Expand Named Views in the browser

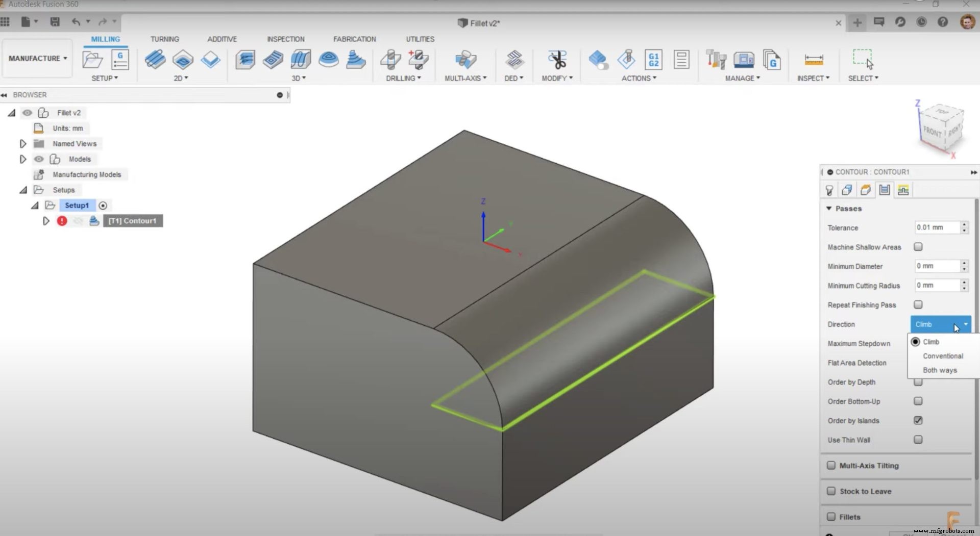tap(22, 143)
